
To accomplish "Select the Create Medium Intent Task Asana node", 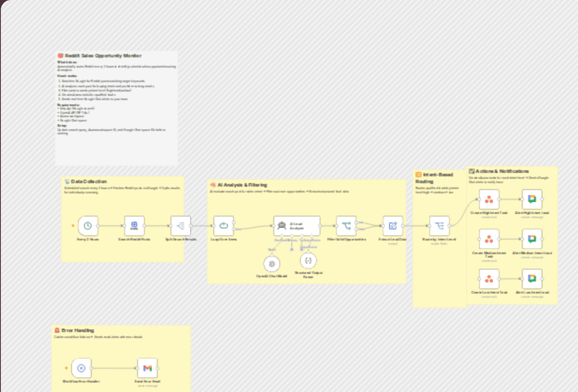I will (x=489, y=239).
